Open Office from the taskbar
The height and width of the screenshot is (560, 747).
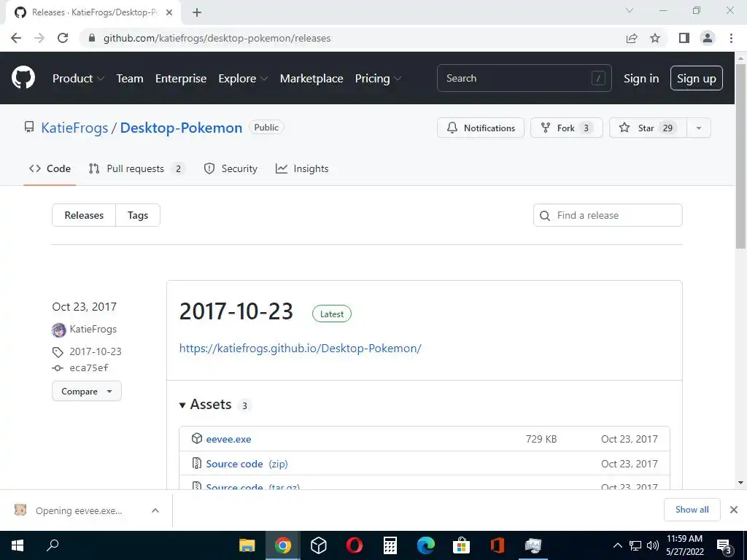coord(498,545)
